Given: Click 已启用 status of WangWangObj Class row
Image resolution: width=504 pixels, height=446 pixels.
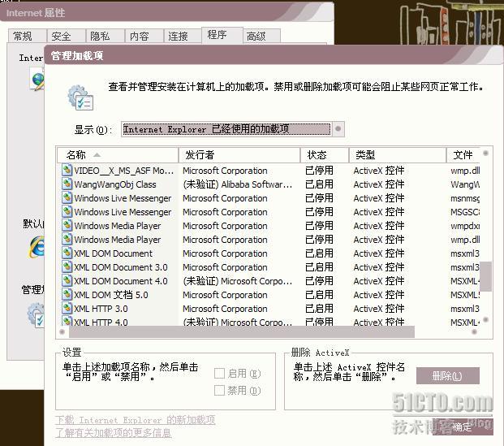Looking at the screenshot, I should 319,184.
